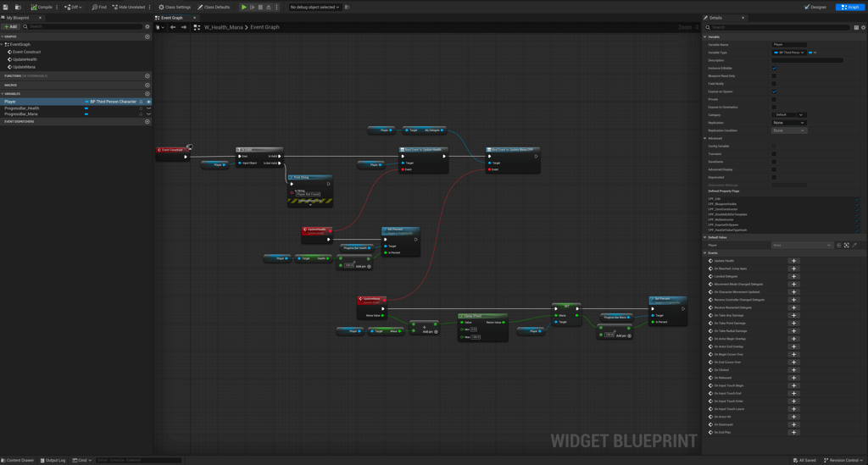Compile the blueprint

(x=42, y=7)
